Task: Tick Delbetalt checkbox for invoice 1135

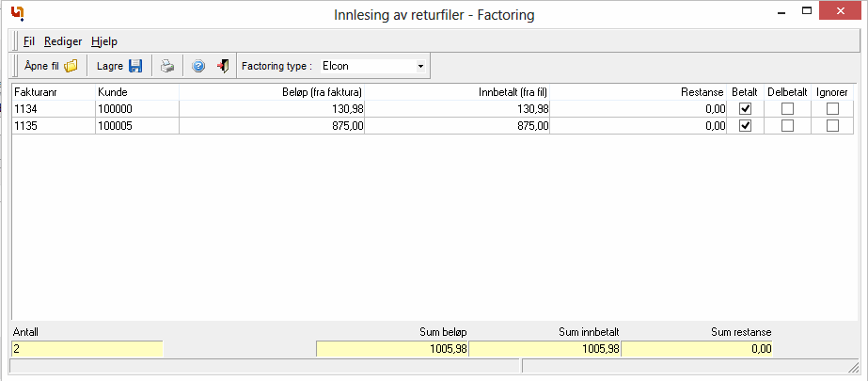Action: pyautogui.click(x=788, y=126)
